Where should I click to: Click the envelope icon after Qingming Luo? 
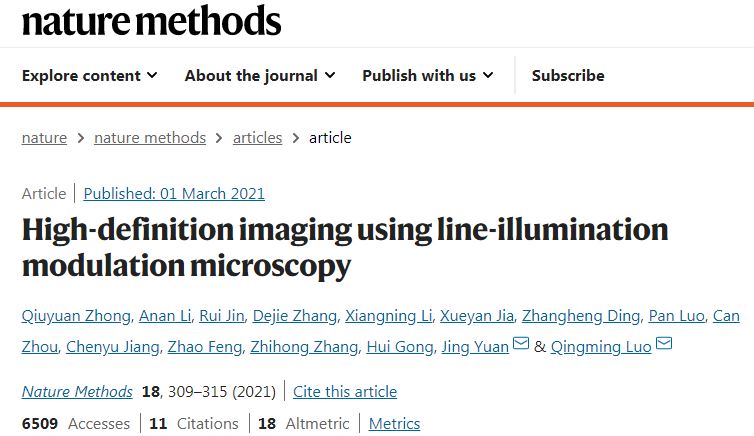[x=664, y=346]
